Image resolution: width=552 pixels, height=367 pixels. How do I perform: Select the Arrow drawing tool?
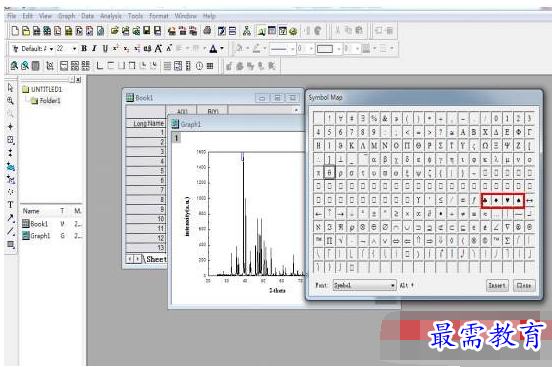[10, 218]
